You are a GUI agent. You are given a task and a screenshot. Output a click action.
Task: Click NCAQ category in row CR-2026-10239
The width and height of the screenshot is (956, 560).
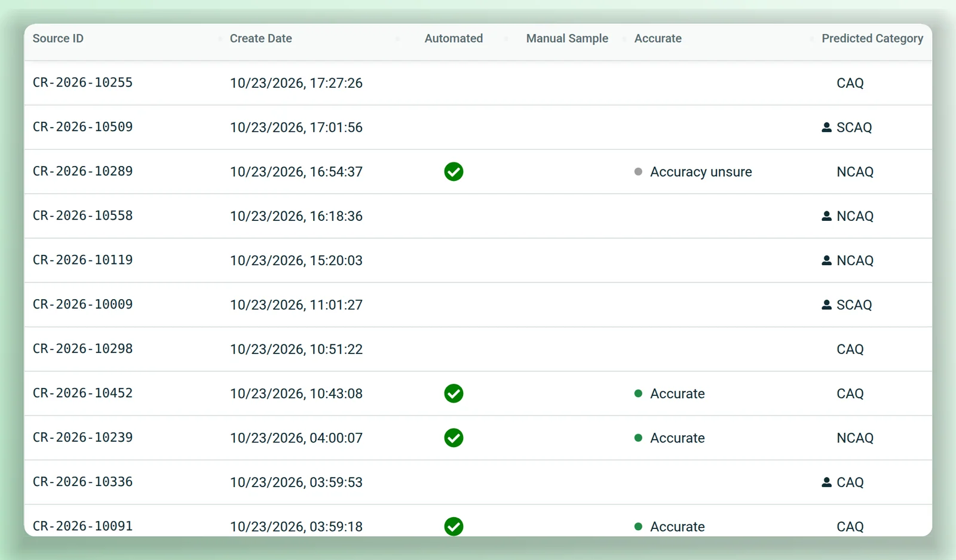pos(855,438)
